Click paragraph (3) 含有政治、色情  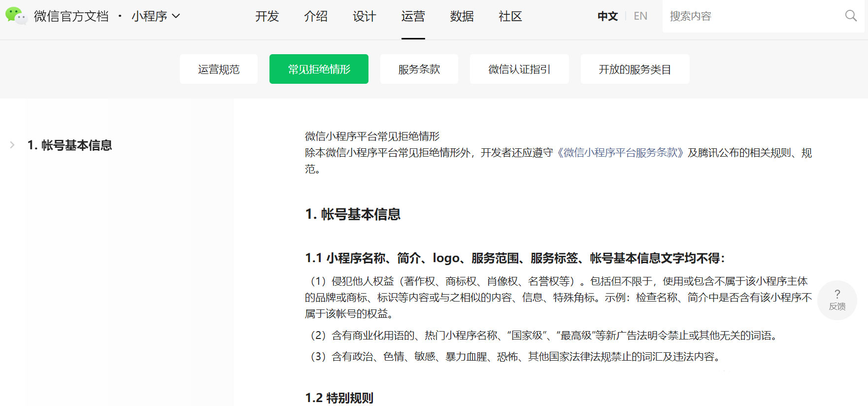click(514, 357)
